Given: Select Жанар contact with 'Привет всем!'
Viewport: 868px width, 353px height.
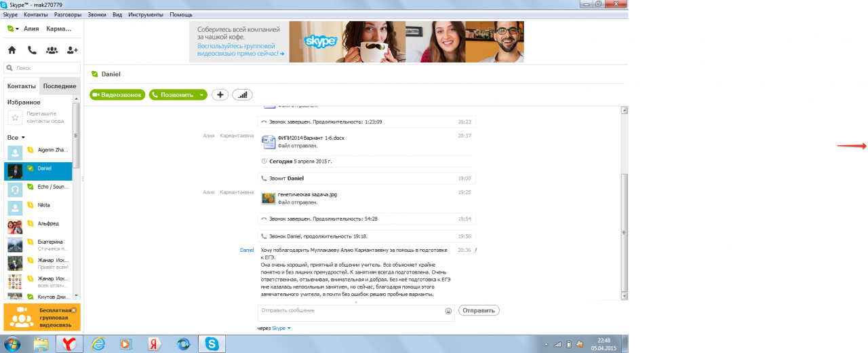Looking at the screenshot, I should pos(37,263).
